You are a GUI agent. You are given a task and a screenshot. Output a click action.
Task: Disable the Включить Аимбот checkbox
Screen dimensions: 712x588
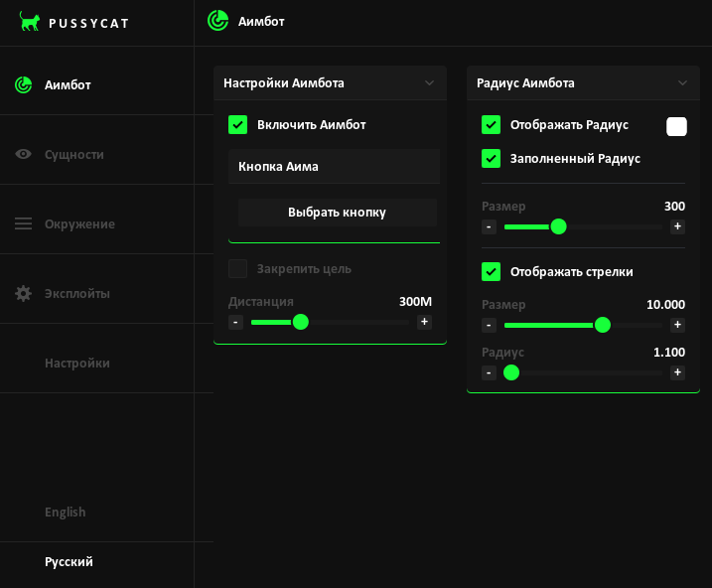[237, 124]
